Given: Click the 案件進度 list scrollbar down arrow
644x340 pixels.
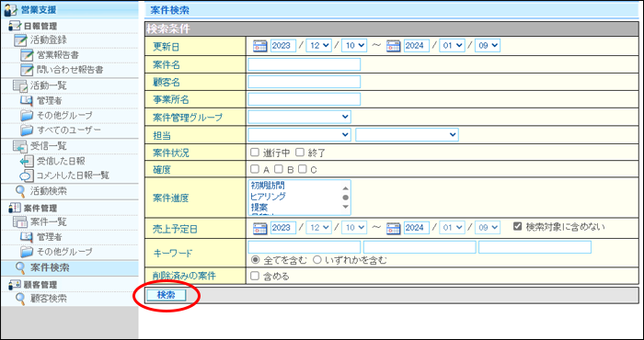Looking at the screenshot, I should [345, 207].
